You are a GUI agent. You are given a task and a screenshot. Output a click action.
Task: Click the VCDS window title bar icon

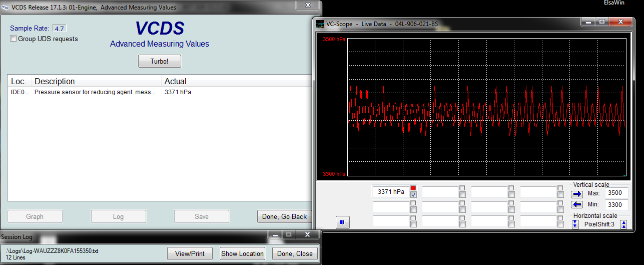pos(5,8)
